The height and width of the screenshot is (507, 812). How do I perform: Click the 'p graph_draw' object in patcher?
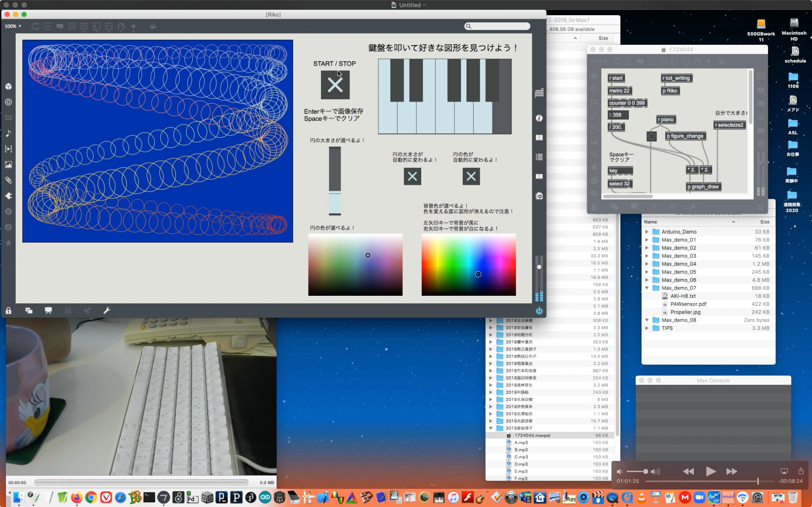704,187
